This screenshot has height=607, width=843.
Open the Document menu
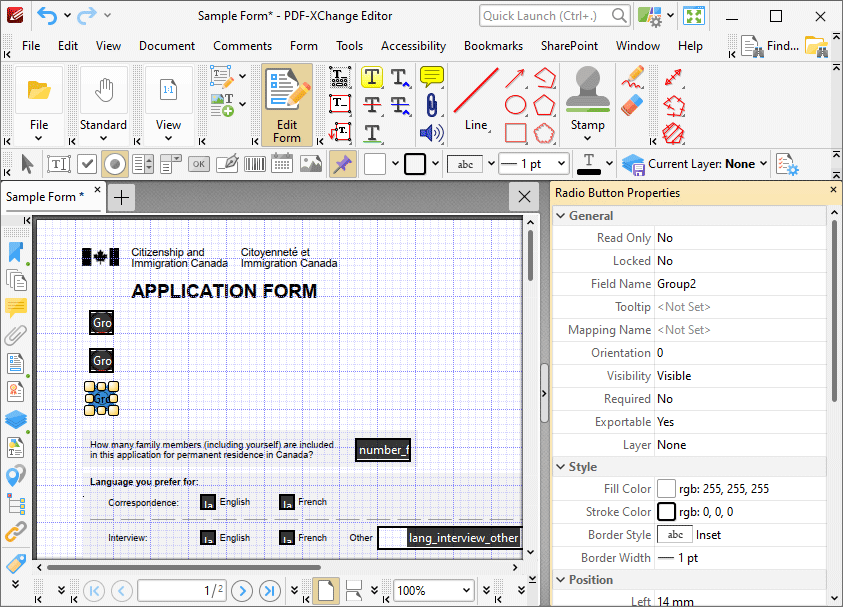167,46
